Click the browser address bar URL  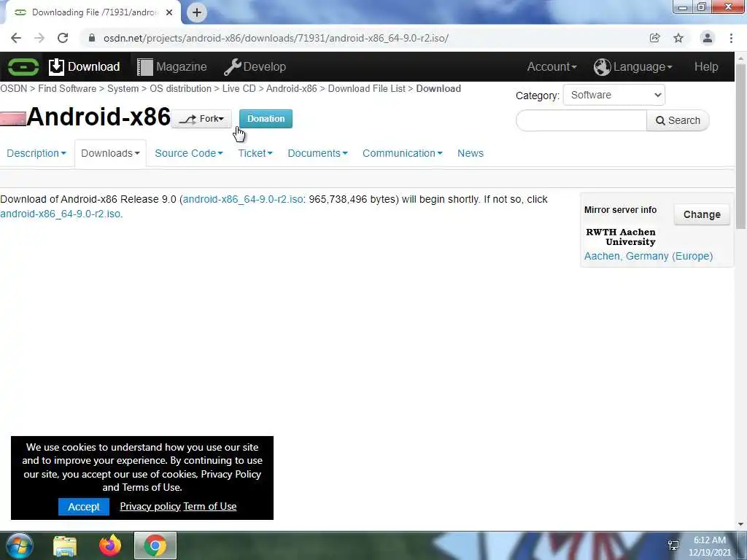pos(276,38)
